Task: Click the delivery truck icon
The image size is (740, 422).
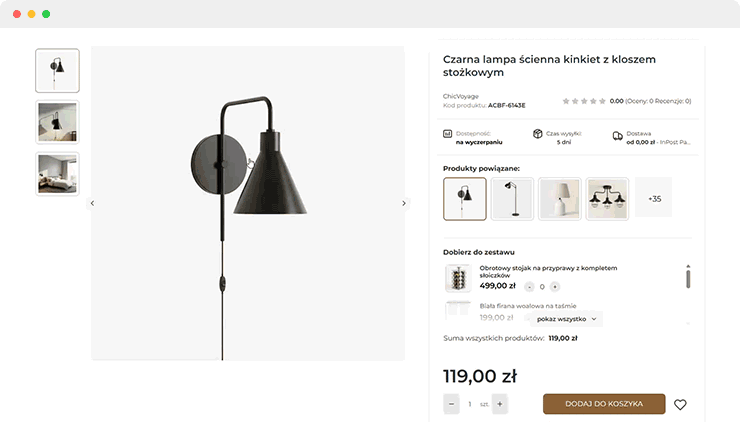Action: [x=618, y=133]
